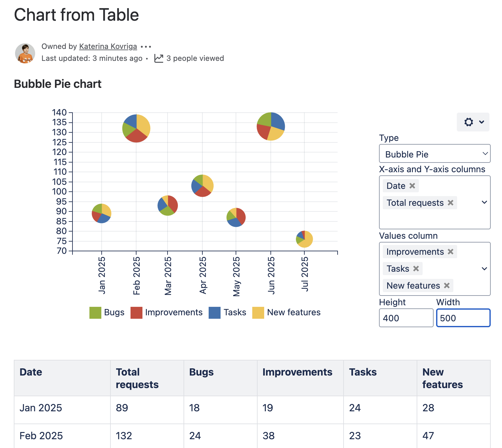Expand the X-axis and Y-axis columns selector
Image resolution: width=502 pixels, height=448 pixels.
[x=484, y=202]
